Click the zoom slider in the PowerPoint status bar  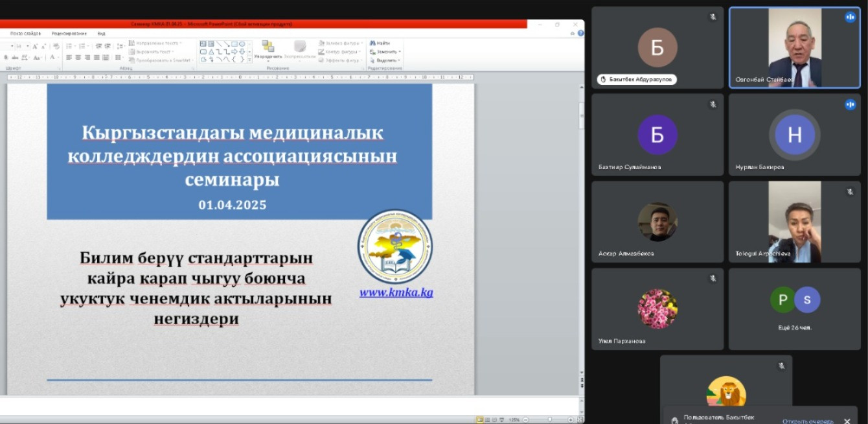[x=549, y=419]
